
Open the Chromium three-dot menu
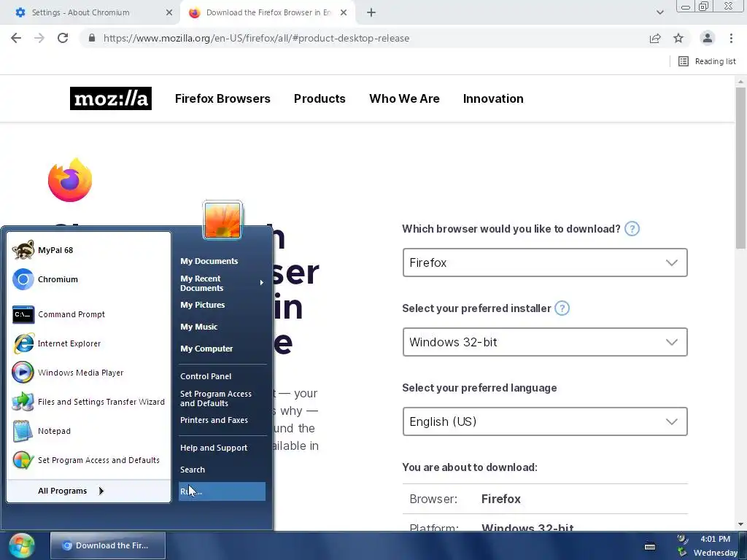[x=731, y=38]
